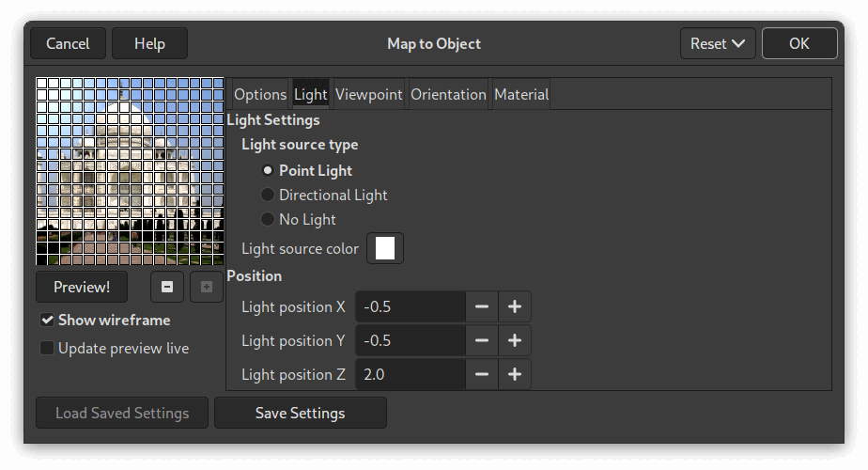The width and height of the screenshot is (868, 470).
Task: Disable the Show wireframe checkbox
Action: (47, 320)
